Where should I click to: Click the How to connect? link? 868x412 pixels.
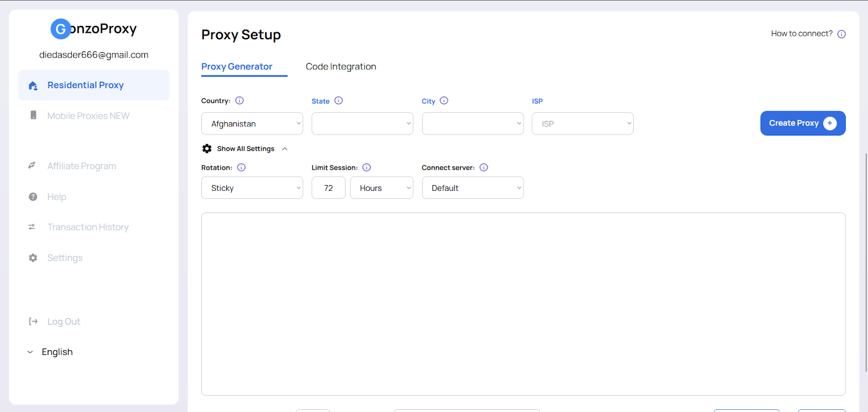802,34
